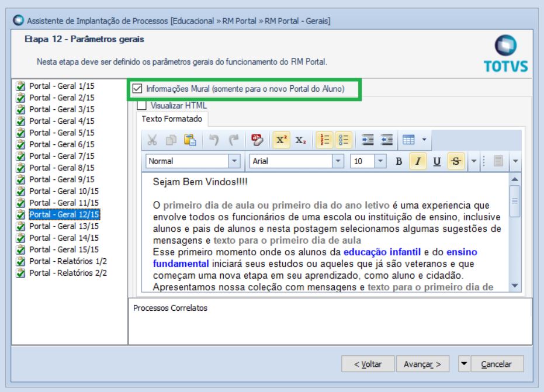The image size is (544, 392).
Task: Toggle the bulleted list
Action: click(x=344, y=140)
